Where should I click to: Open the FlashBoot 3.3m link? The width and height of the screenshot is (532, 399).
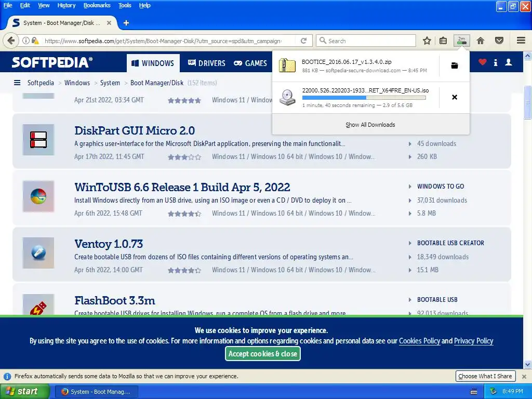coord(115,300)
